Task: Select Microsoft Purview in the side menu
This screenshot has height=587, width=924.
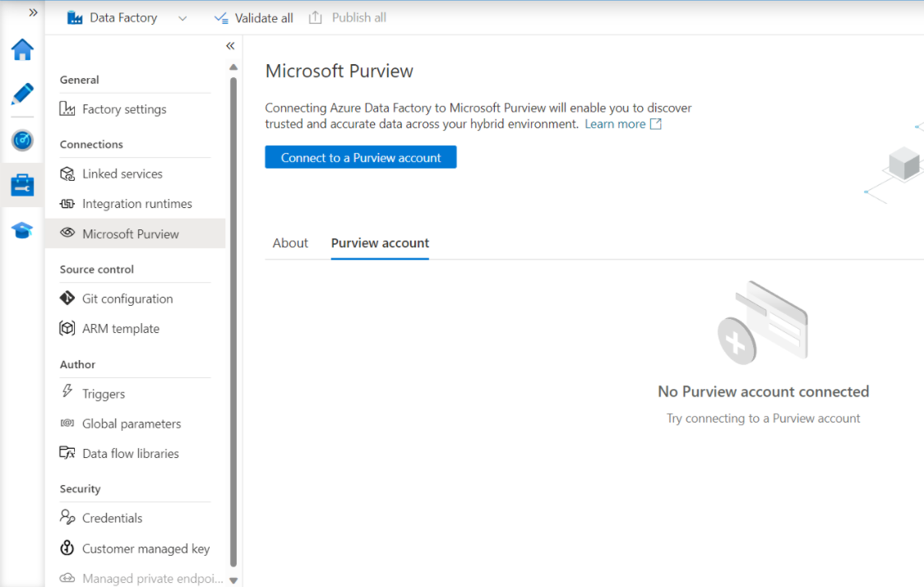Action: (x=135, y=233)
